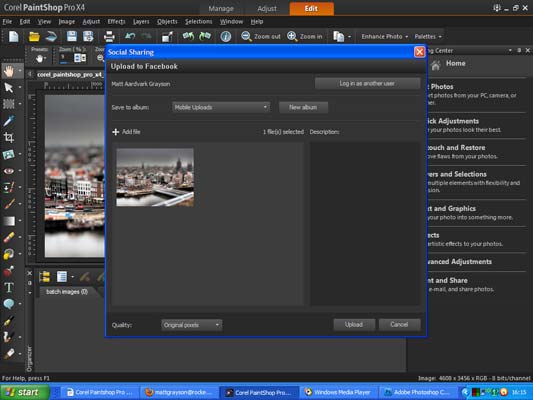Click Zoom in in toolbar
The width and height of the screenshot is (533, 400).
click(x=305, y=36)
